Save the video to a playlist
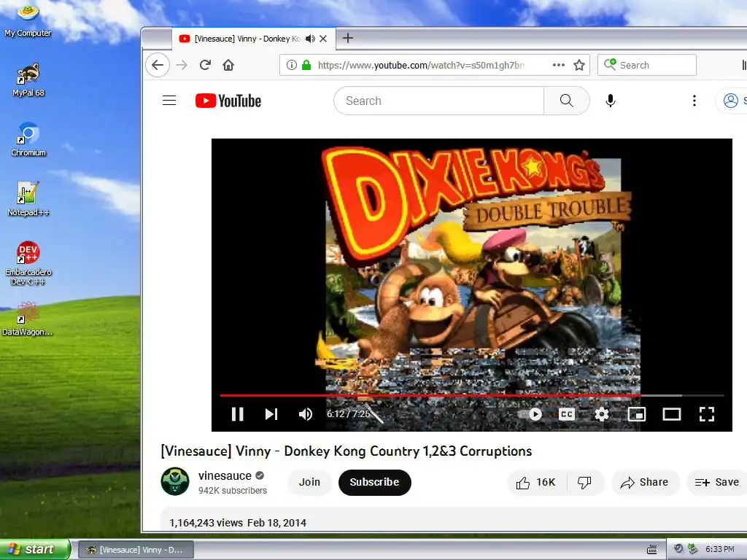The height and width of the screenshot is (560, 747). [x=716, y=483]
